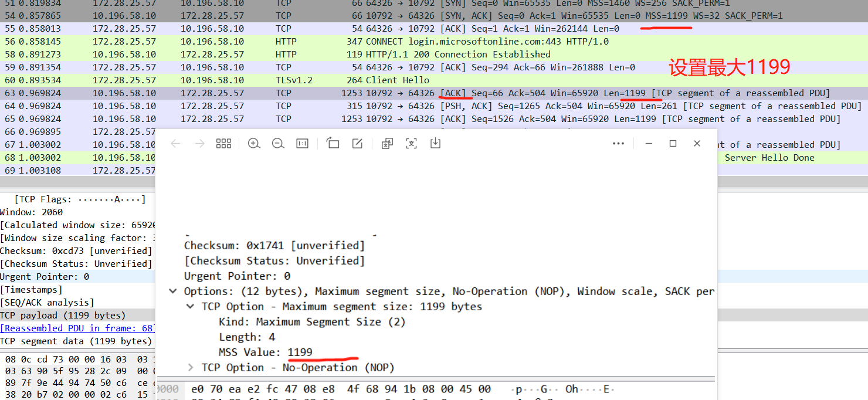Save the image with Save As

pyautogui.click(x=435, y=143)
